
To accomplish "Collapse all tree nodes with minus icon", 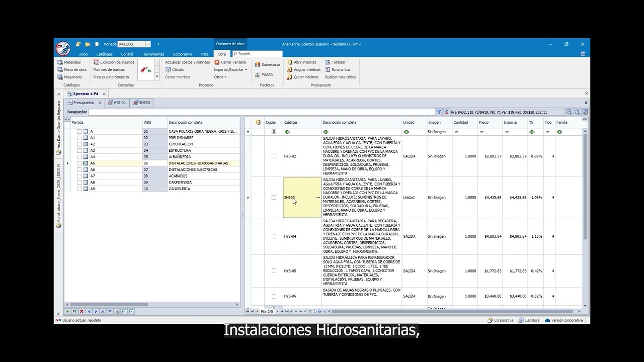I will tap(124, 311).
